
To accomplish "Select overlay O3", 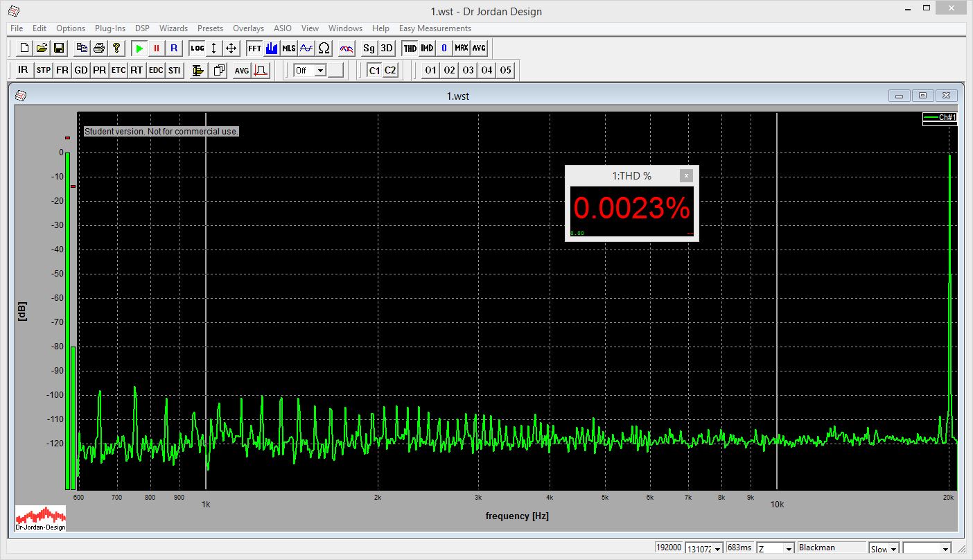I will coord(468,70).
